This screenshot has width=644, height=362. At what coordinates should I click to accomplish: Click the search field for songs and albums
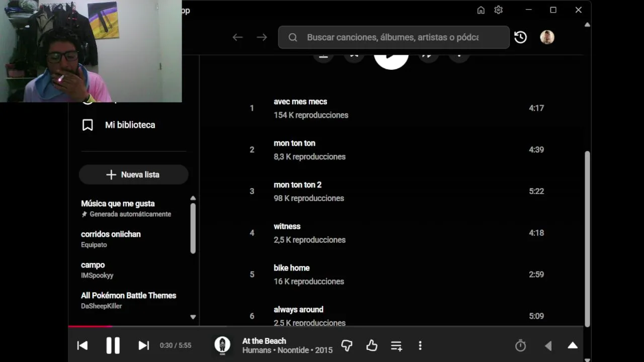[x=393, y=37]
